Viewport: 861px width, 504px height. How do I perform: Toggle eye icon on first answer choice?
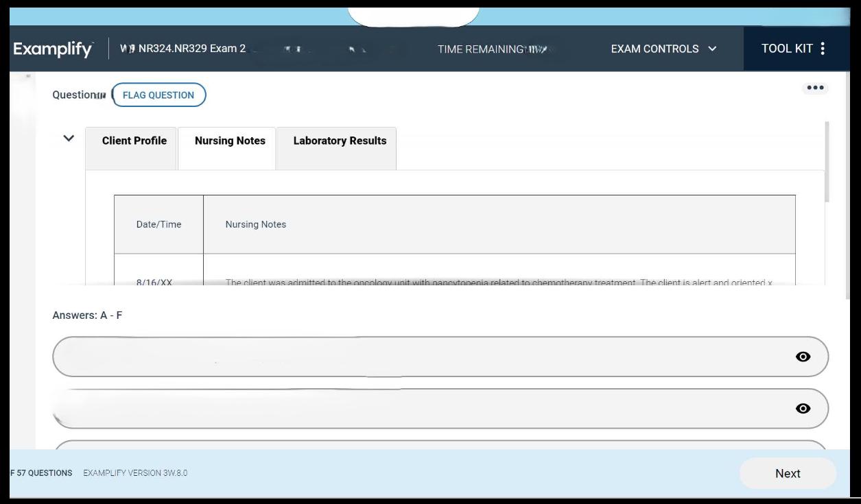(803, 357)
